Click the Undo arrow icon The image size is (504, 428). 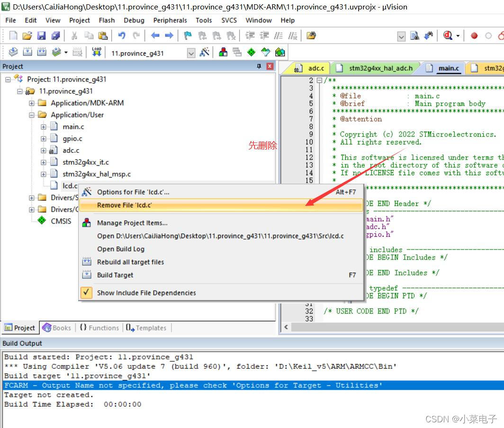coord(121,36)
